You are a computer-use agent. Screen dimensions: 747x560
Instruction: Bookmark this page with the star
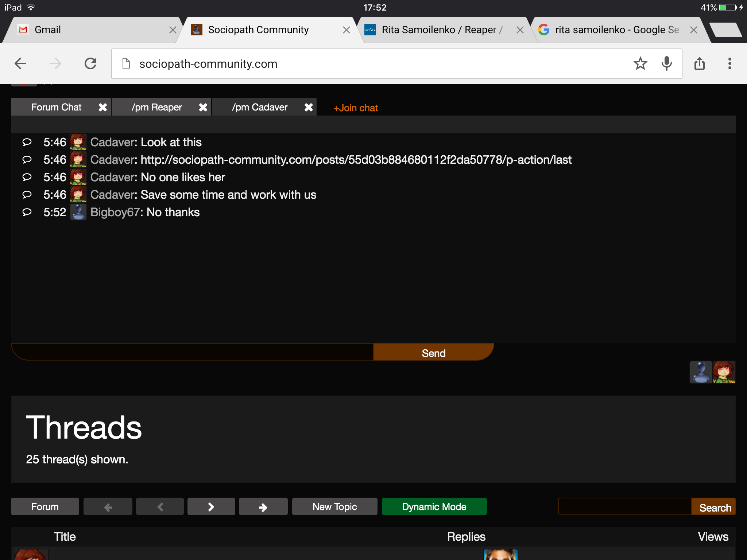[x=640, y=63]
